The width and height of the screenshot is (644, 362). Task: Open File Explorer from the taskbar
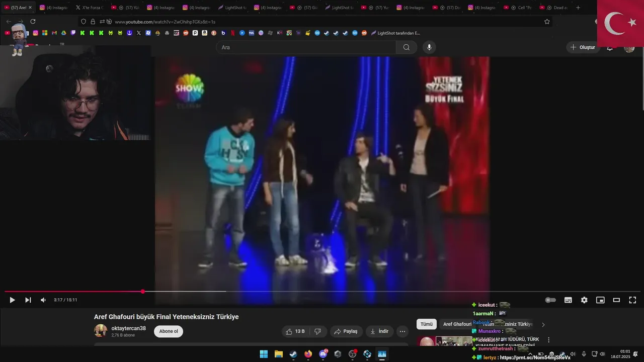click(279, 354)
